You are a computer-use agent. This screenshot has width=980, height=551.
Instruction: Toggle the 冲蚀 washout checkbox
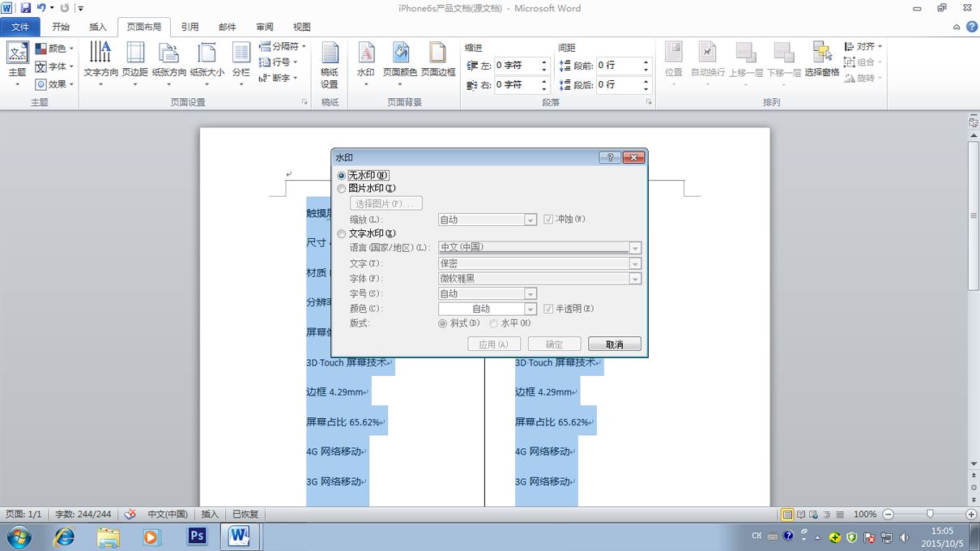tap(548, 219)
